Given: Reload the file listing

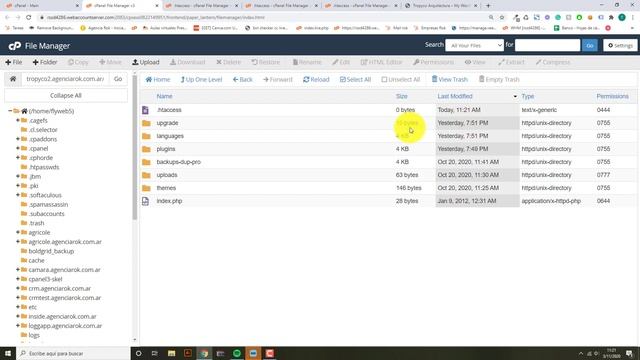Looking at the screenshot, I should [316, 79].
